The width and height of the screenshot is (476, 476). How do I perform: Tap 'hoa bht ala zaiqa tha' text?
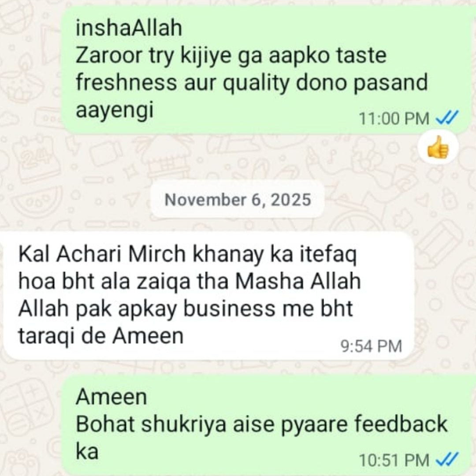pyautogui.click(x=123, y=281)
